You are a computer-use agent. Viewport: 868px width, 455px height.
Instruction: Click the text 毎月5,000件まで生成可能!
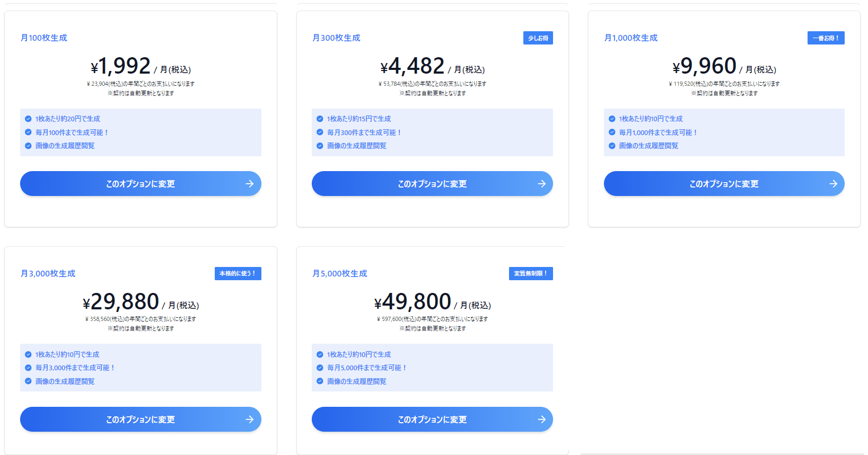point(366,368)
